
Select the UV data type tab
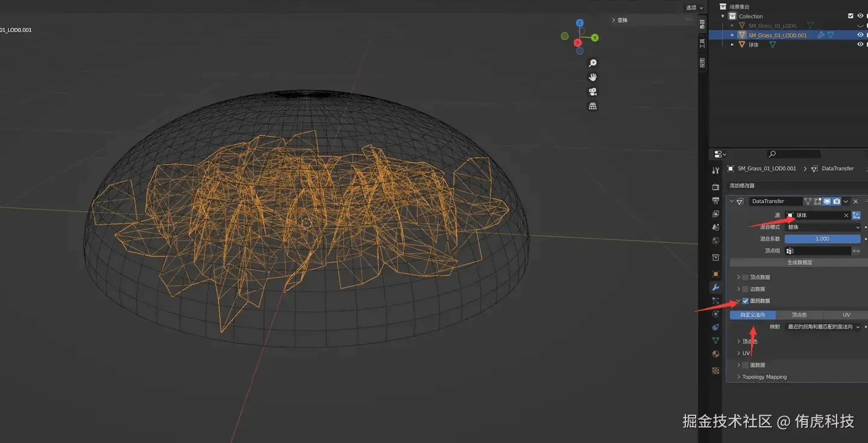click(x=846, y=315)
